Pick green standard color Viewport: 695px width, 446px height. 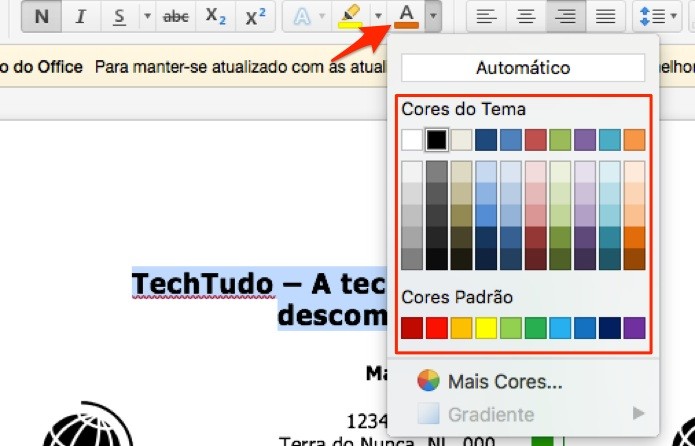click(x=535, y=328)
